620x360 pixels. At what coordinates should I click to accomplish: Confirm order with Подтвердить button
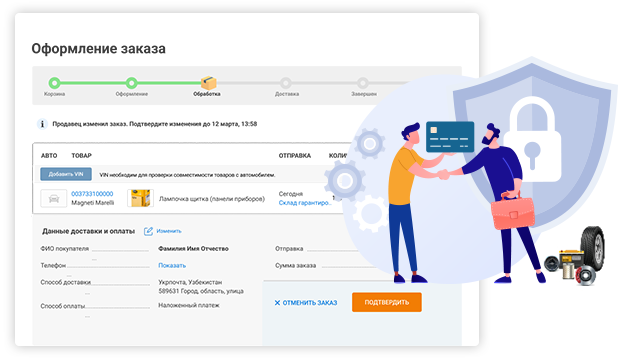click(x=387, y=302)
